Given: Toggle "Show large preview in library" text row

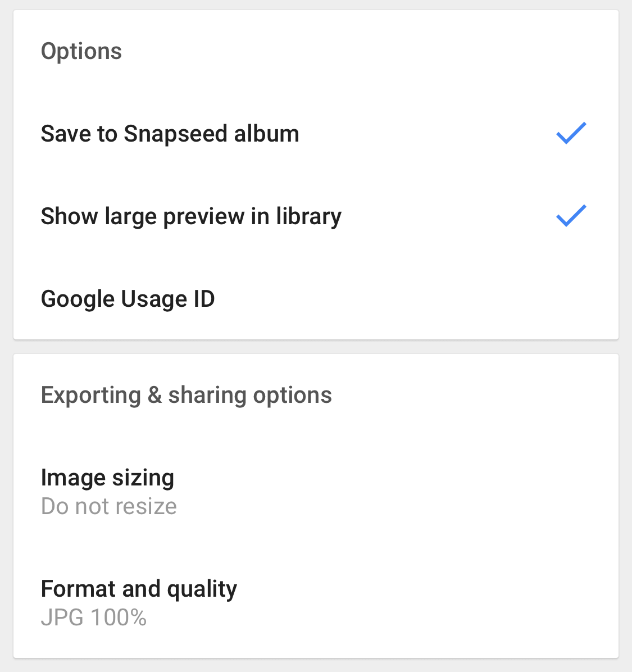Looking at the screenshot, I should [316, 216].
